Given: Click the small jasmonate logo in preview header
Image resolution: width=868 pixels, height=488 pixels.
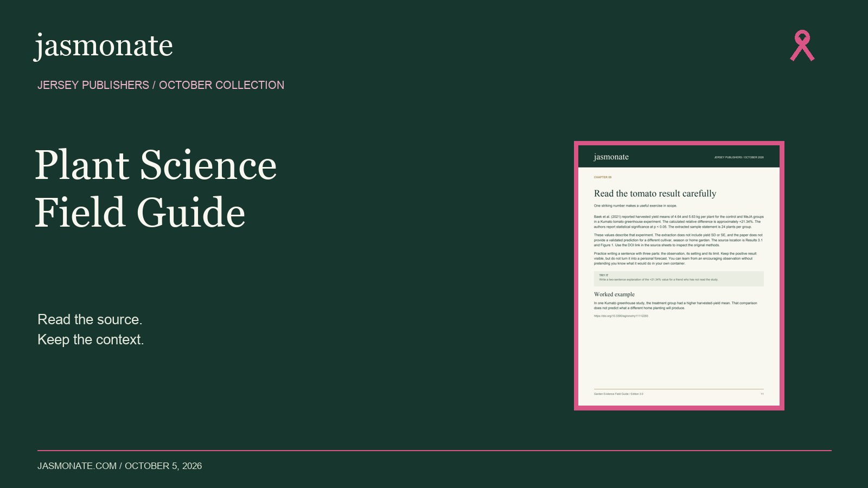Looking at the screenshot, I should click(611, 157).
